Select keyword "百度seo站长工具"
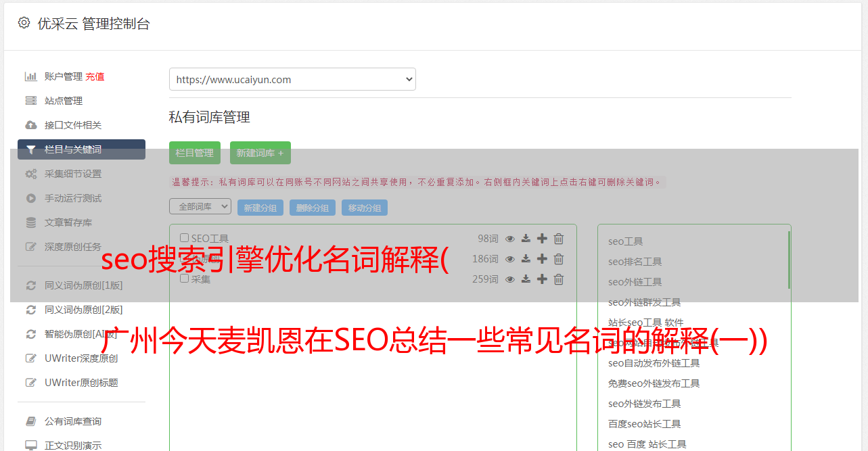The width and height of the screenshot is (868, 451). coord(645,424)
